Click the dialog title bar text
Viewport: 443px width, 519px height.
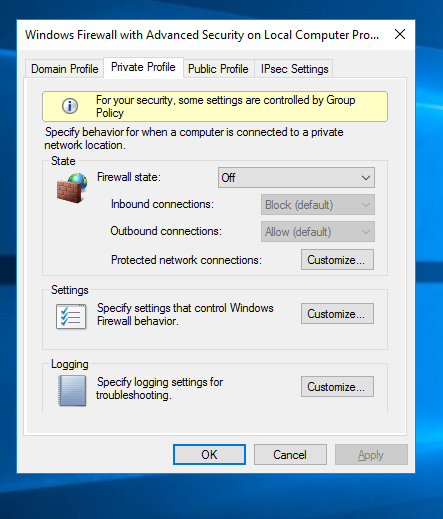click(x=202, y=35)
